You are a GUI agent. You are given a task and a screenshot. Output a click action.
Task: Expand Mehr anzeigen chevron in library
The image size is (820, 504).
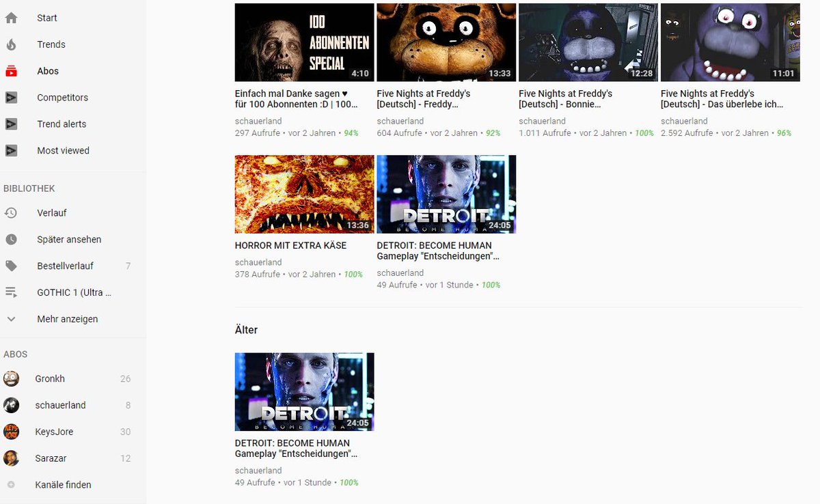pyautogui.click(x=11, y=319)
